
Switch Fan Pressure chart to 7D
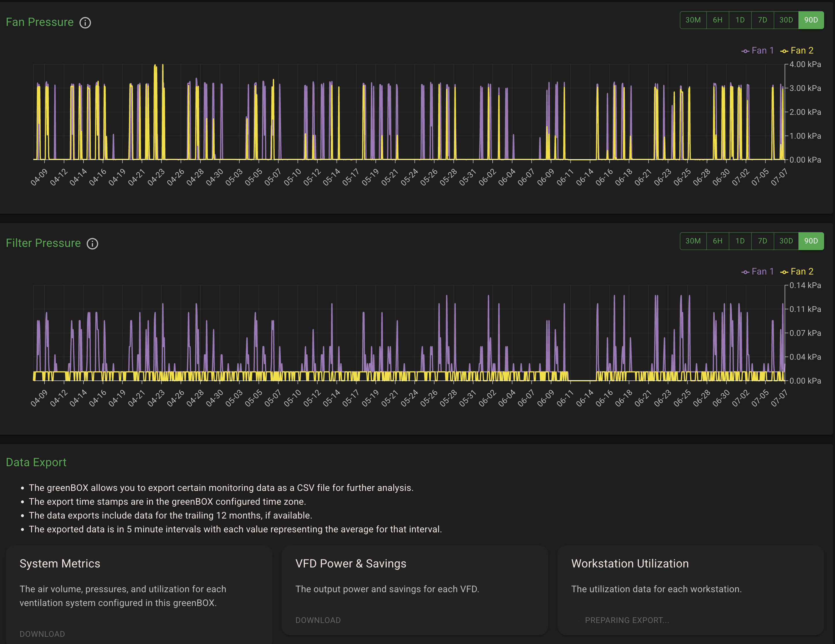762,20
